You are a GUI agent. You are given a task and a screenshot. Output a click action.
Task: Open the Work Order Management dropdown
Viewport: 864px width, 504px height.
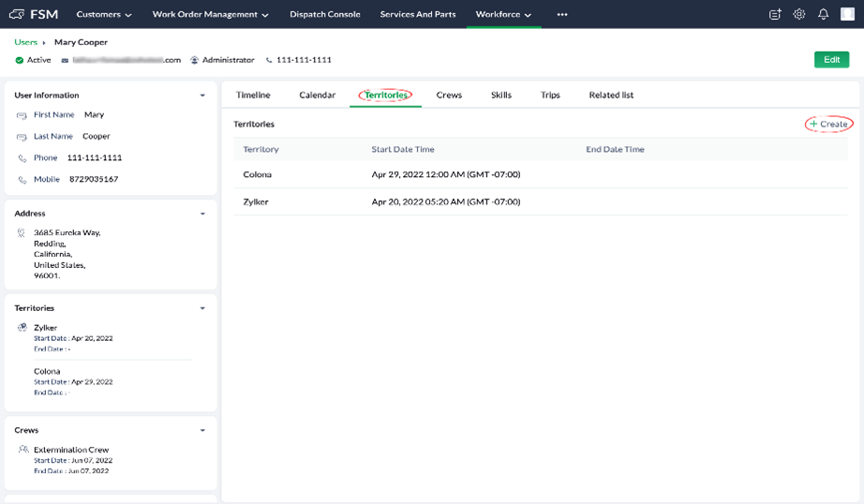tap(210, 14)
